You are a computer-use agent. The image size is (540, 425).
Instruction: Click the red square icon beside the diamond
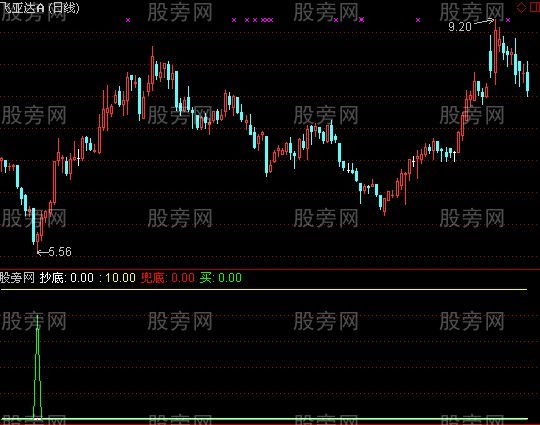click(535, 8)
